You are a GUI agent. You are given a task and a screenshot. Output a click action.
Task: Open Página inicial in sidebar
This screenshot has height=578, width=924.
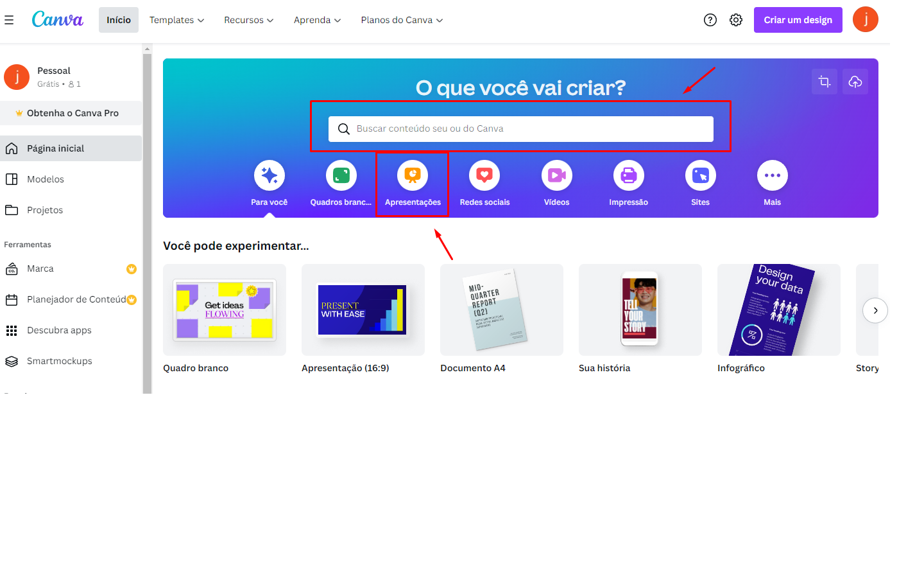pos(71,148)
